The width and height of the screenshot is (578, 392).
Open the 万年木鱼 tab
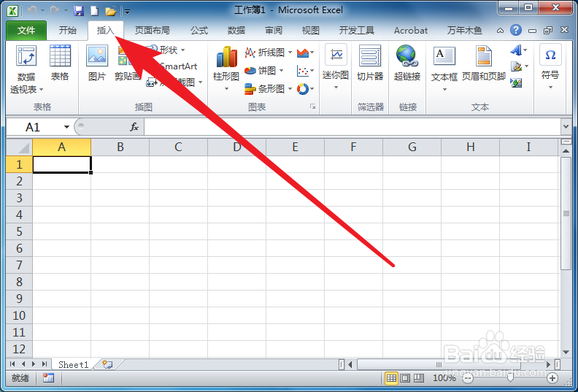click(464, 30)
